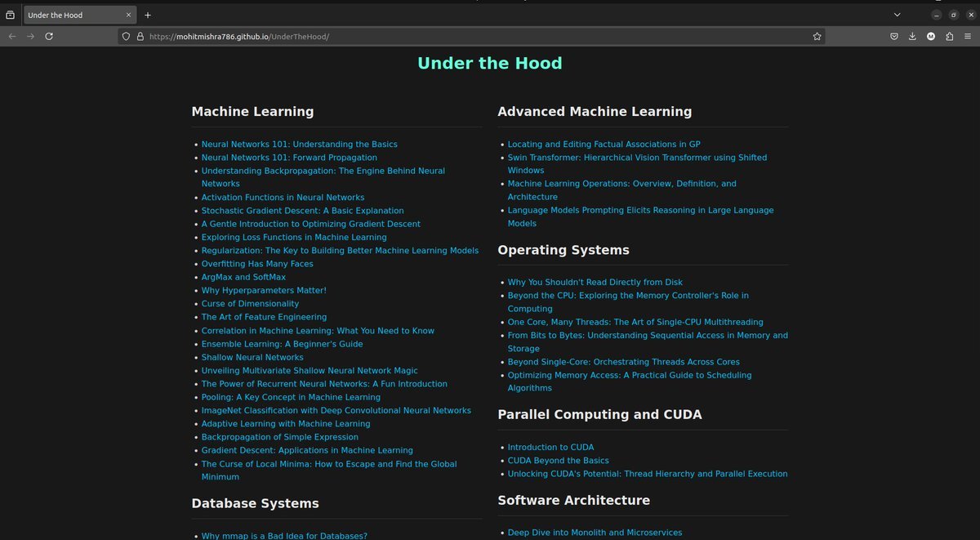Open The Art of Feature Engineering

(x=264, y=317)
